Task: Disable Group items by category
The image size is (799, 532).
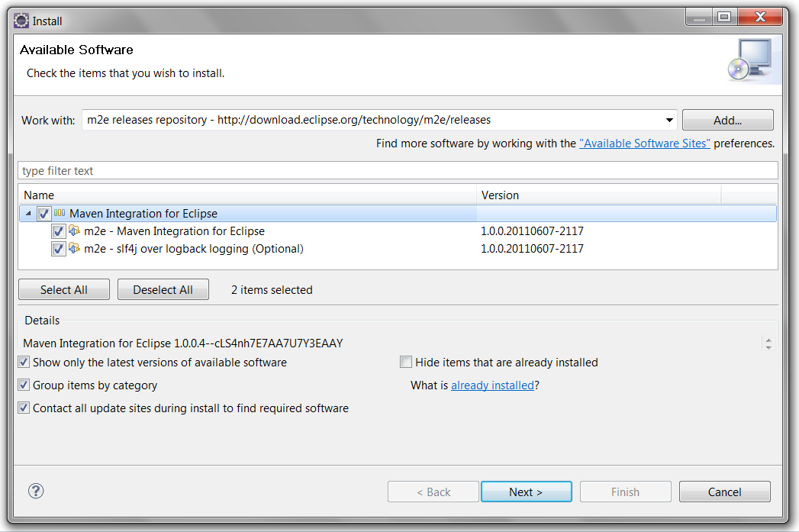Action: point(24,385)
